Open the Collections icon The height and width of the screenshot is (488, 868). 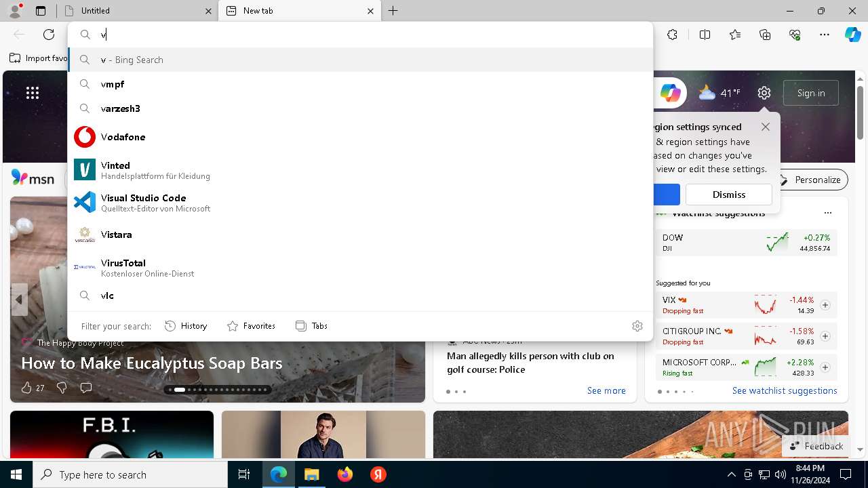coord(765,35)
